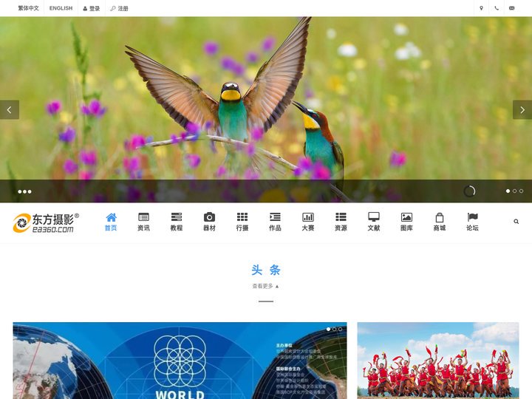
Task: Click the phone icon in top bar
Action: click(x=497, y=8)
